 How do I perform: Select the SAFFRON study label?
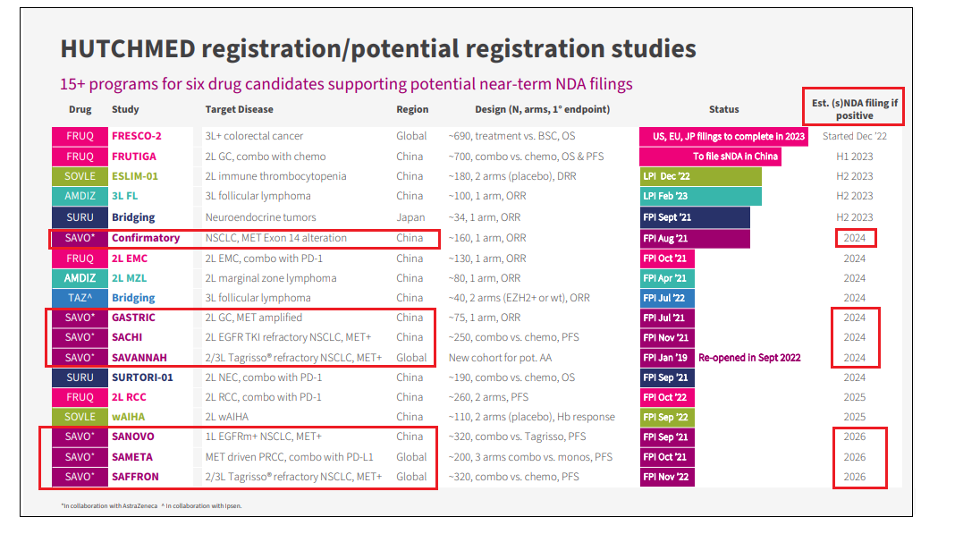pos(136,477)
